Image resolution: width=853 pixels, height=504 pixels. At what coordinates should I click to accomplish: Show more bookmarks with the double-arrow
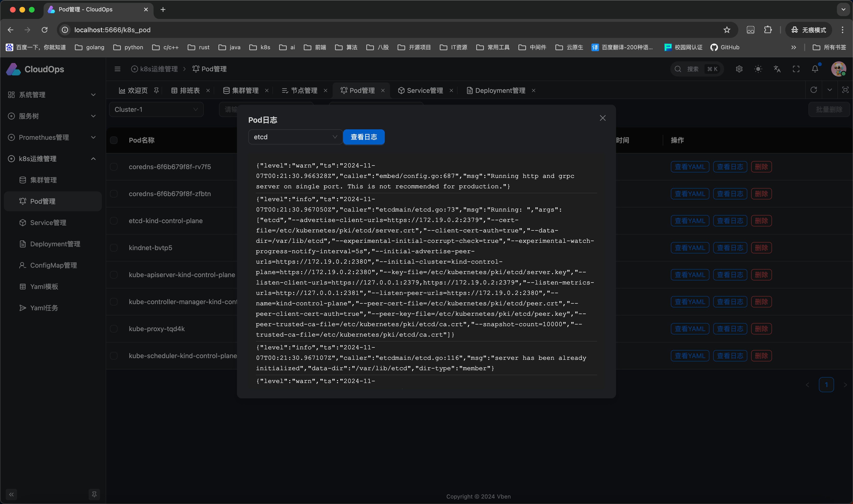(794, 47)
